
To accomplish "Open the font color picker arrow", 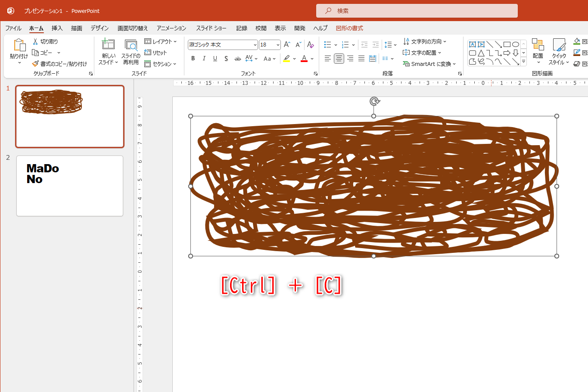I will point(312,59).
